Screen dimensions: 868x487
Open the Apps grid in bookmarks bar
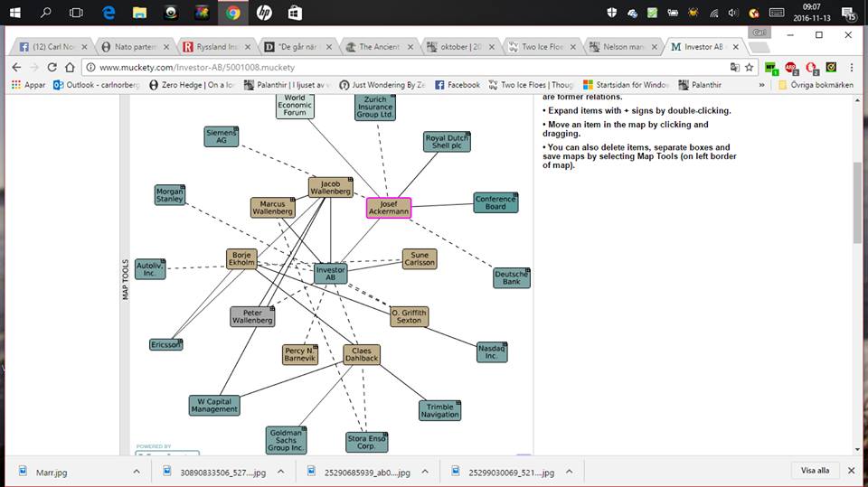point(27,85)
